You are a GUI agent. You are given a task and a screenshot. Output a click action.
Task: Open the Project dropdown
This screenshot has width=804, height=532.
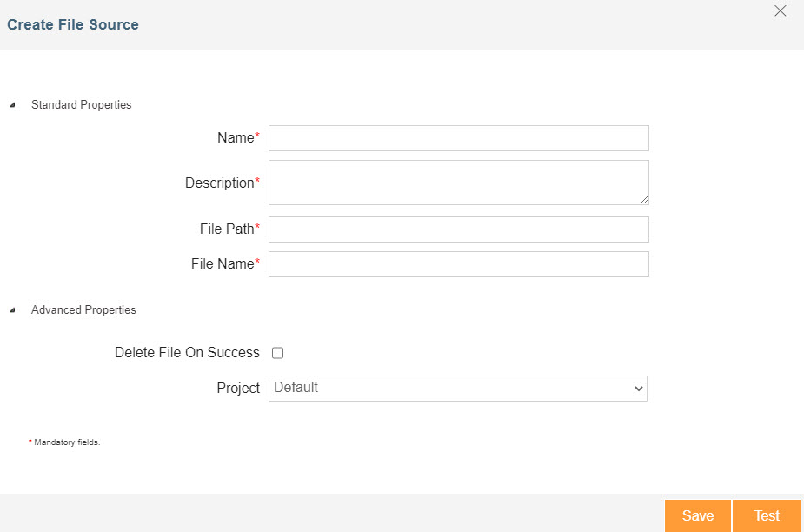(x=458, y=389)
